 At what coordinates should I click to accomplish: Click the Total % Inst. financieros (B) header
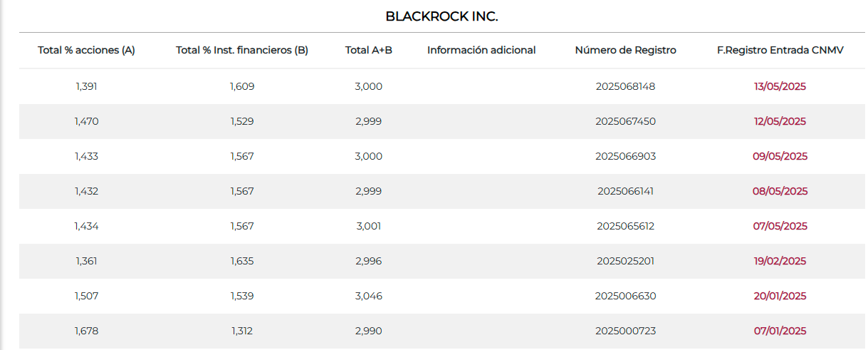(242, 50)
